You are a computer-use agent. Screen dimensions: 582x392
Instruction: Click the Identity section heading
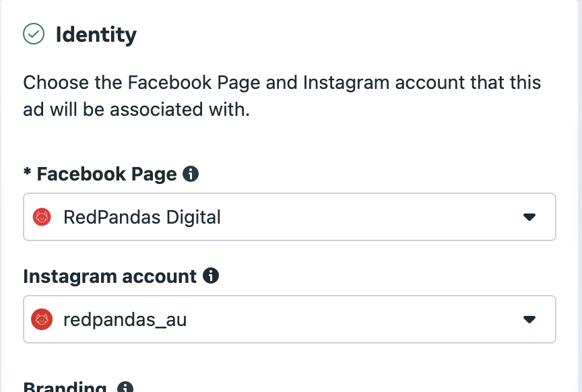click(x=96, y=34)
